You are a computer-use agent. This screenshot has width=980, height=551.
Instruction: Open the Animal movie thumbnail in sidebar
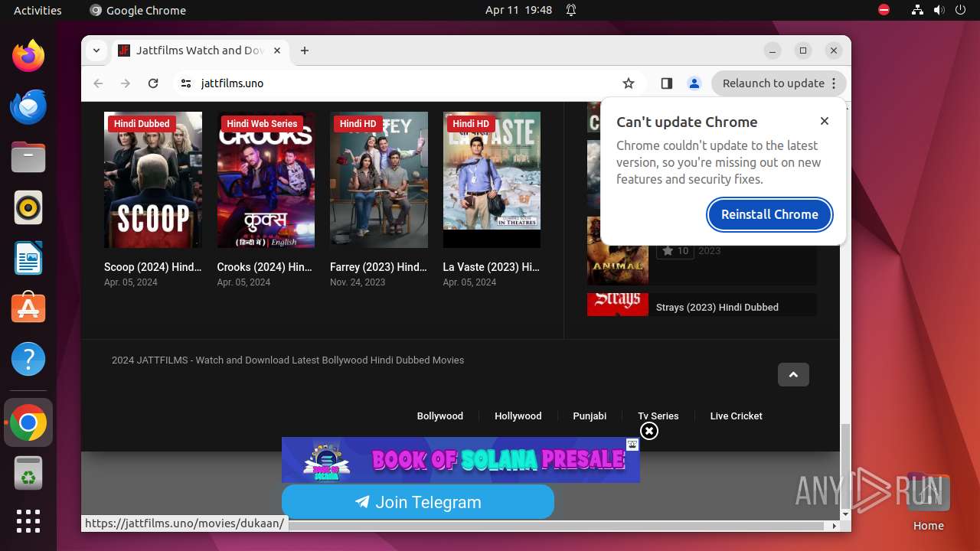tap(618, 251)
